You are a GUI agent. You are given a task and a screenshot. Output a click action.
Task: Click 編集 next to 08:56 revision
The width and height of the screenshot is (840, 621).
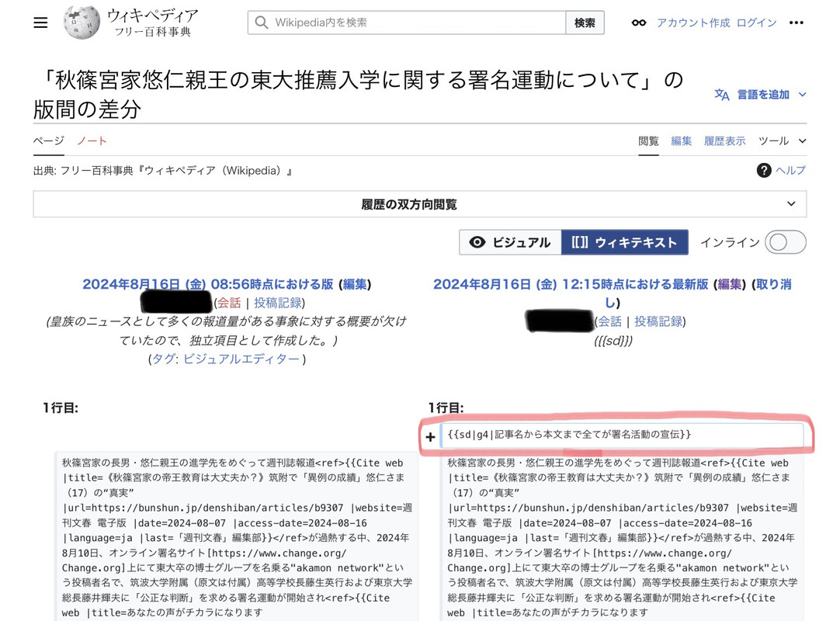(x=355, y=284)
